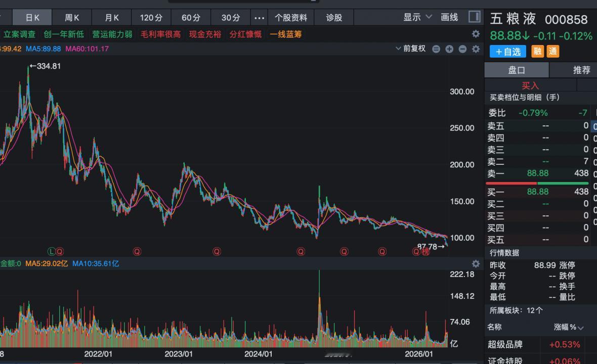597x364 pixels.
Task: Click the 行情数据 section header
Action: (x=504, y=253)
